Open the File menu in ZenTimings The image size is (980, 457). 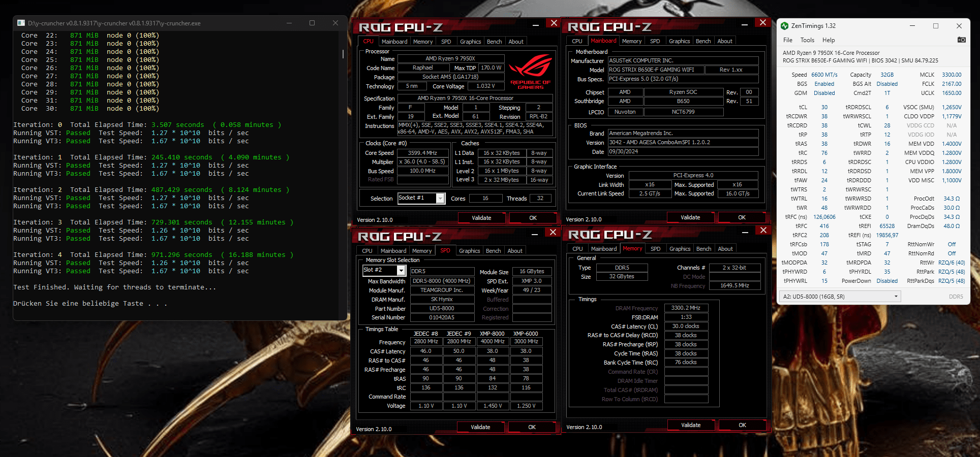click(x=788, y=40)
